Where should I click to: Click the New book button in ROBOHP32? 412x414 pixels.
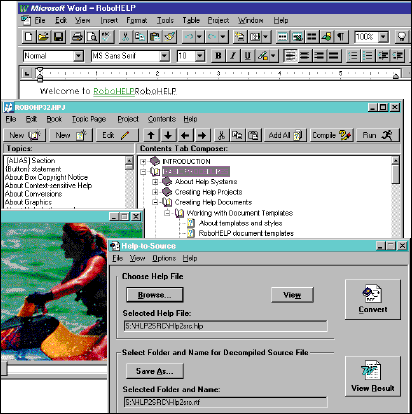25,135
